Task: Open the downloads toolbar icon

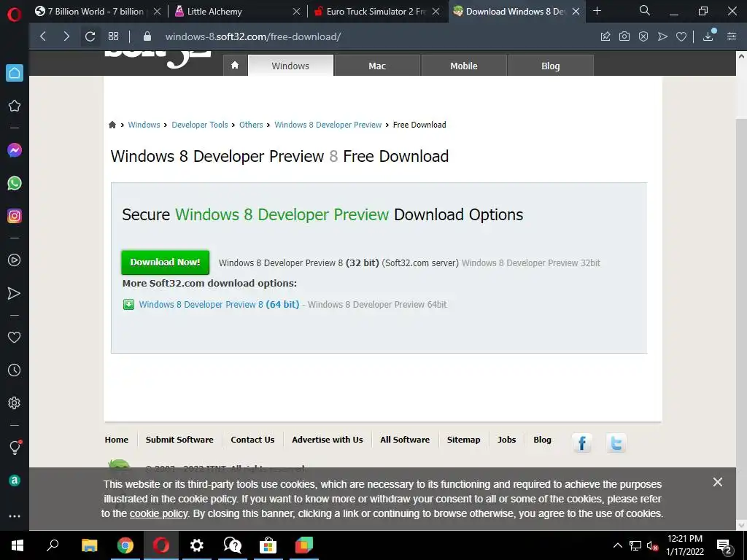Action: [x=708, y=35]
